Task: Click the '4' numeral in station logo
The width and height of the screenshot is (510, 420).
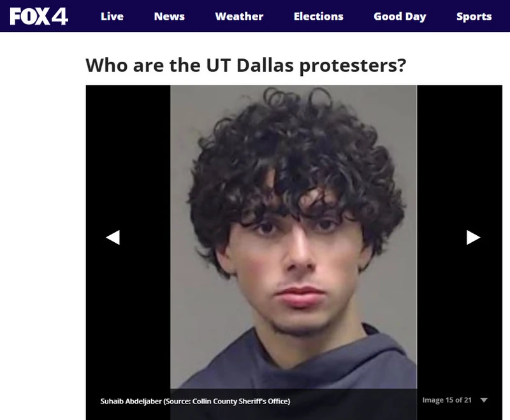Action: coord(59,17)
